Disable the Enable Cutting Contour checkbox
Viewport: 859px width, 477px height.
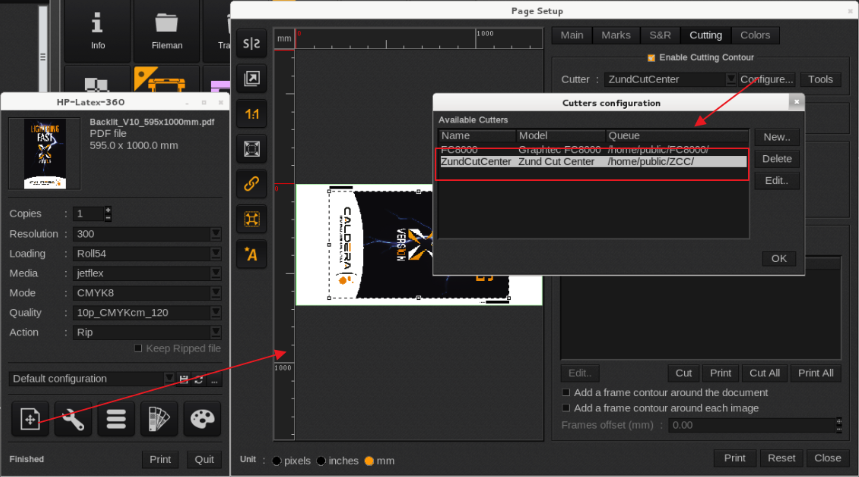pos(651,58)
